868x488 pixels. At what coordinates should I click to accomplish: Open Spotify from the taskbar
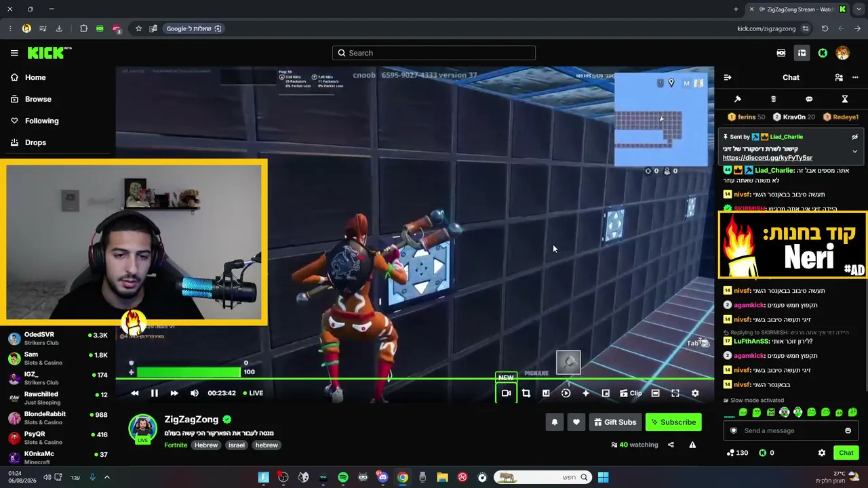(343, 477)
